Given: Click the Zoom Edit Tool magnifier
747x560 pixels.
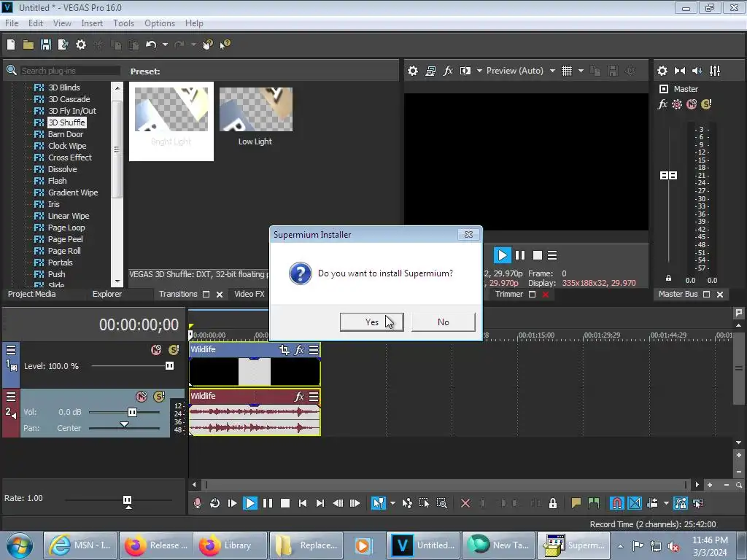Looking at the screenshot, I should click(441, 503).
